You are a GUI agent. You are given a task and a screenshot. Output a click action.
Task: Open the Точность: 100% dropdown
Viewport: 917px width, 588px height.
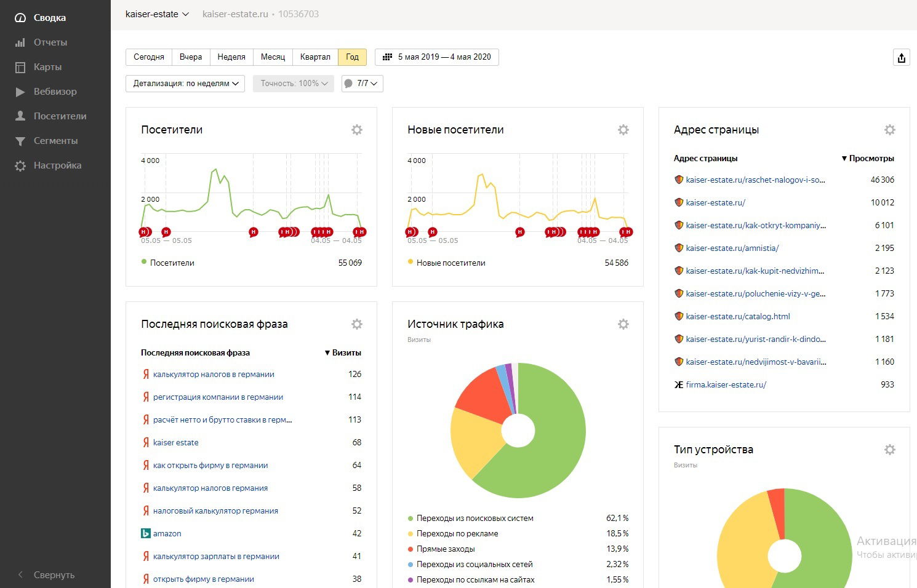tap(294, 84)
